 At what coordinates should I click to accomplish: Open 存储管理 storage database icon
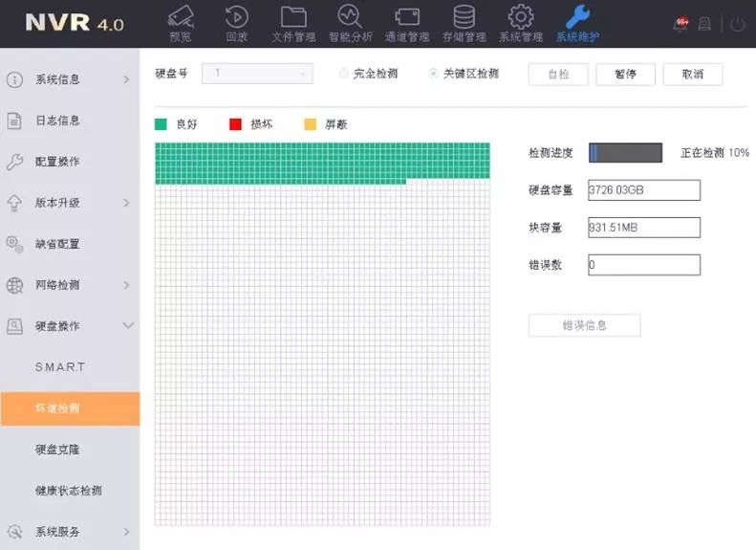(464, 17)
